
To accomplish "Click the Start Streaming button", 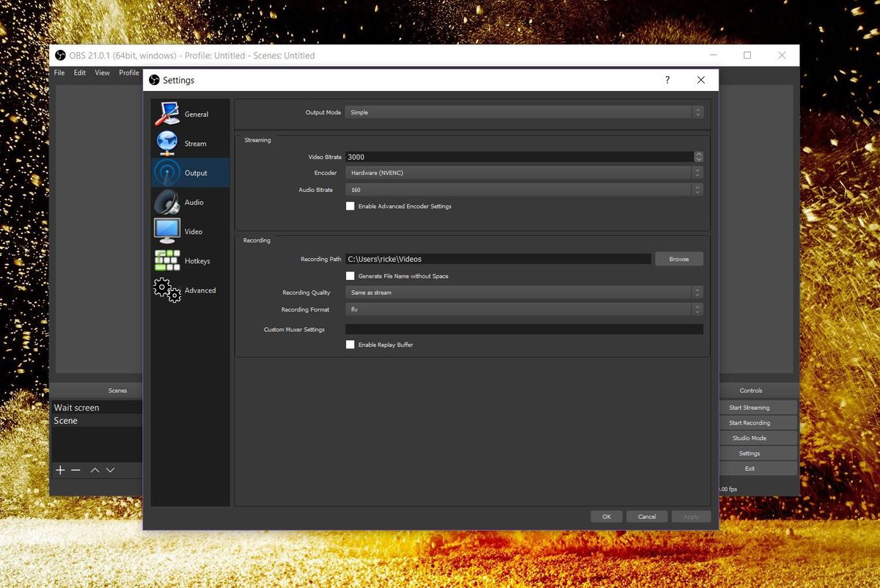I will pos(749,407).
